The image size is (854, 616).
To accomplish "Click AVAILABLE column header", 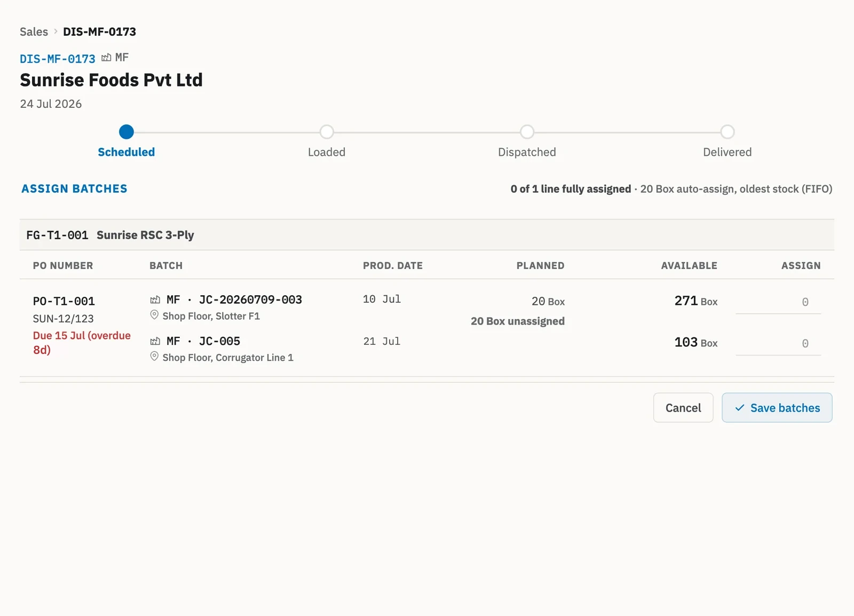I will (x=689, y=266).
